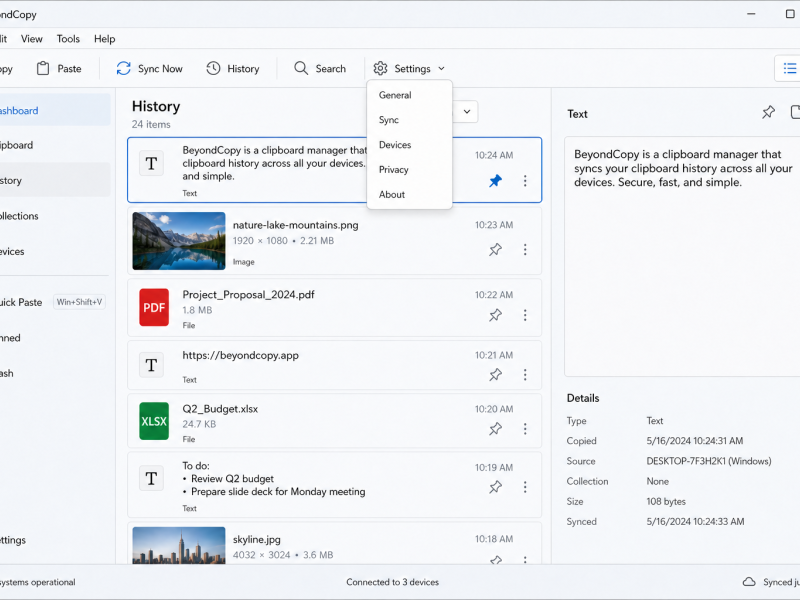Click the cloud sync status icon

click(749, 582)
